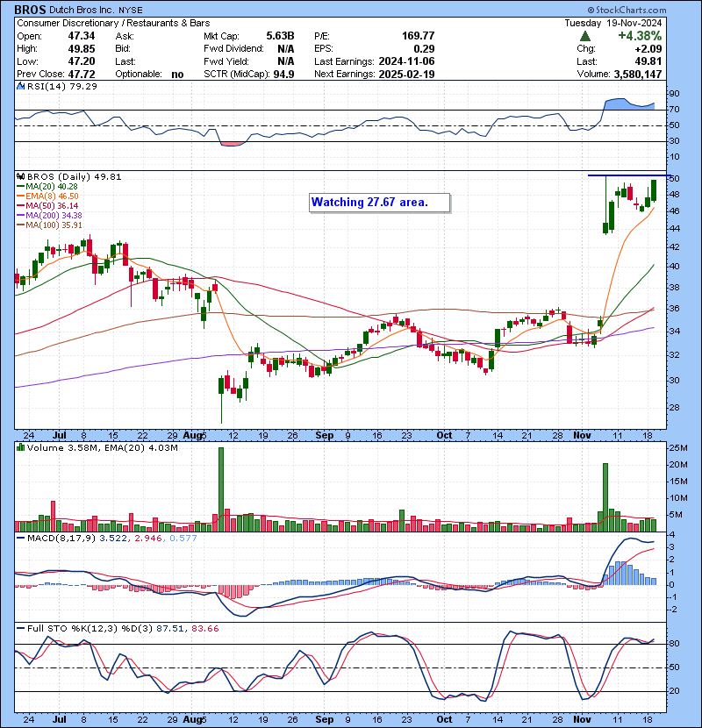Click the Open value 47.34
This screenshot has width=702, height=728.
(82, 36)
